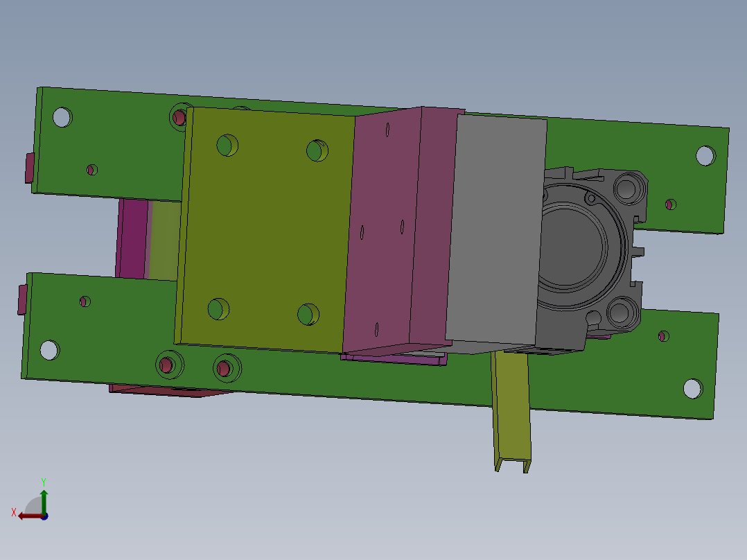Select small pin hole right of cylinder, upper plate
747x560 pixels.
tap(670, 204)
